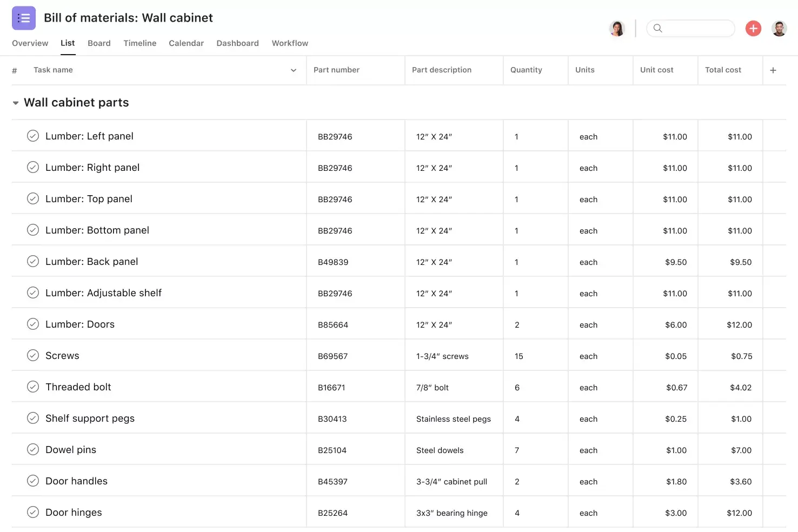Click the plus icon to add a new column
The height and width of the screenshot is (532, 798).
click(773, 70)
